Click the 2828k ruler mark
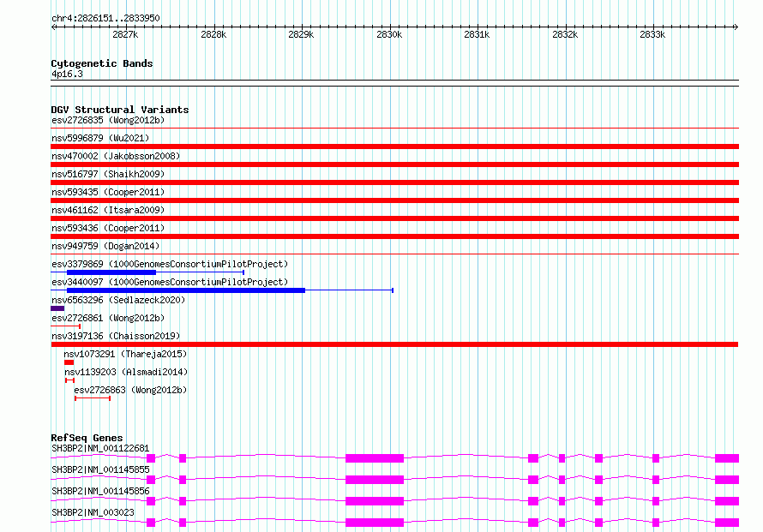The image size is (763, 532). [213, 34]
